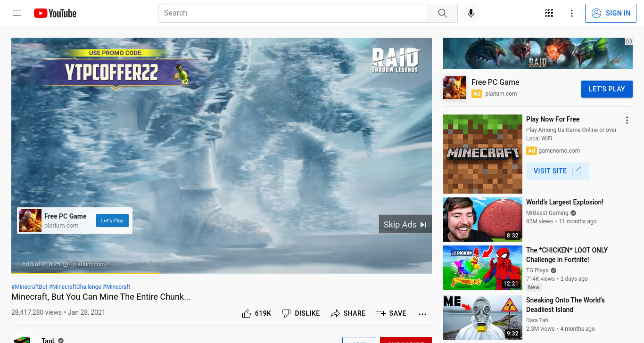
Task: Click Play Now For Free ad title
Action: 553,119
